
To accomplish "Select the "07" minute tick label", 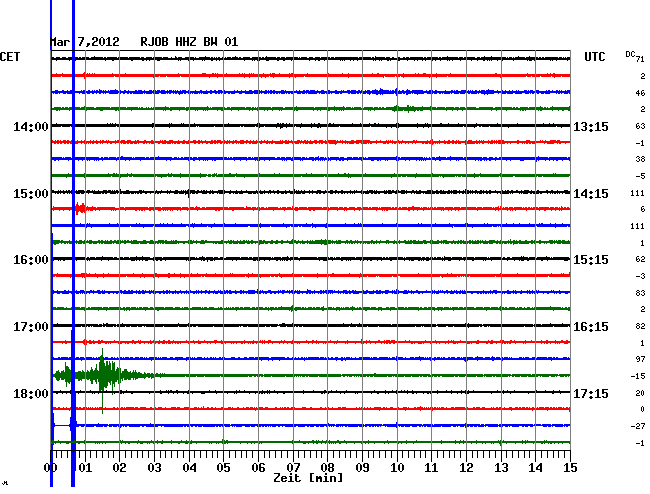I will [293, 468].
